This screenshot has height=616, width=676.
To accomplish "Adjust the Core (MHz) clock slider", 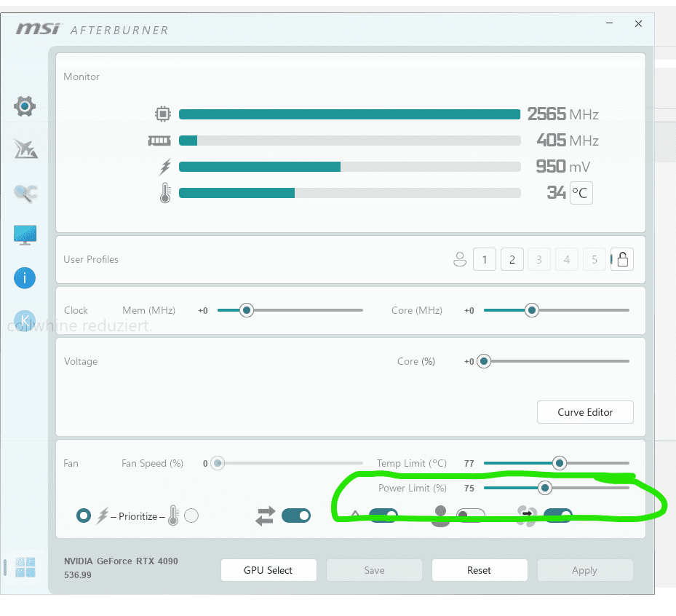I will (532, 310).
